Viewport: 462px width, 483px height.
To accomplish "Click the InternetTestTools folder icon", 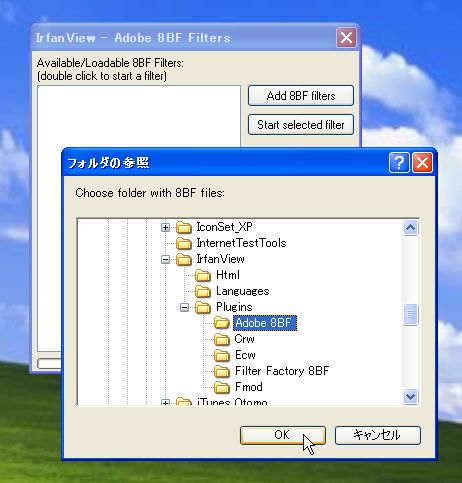I will [x=184, y=244].
